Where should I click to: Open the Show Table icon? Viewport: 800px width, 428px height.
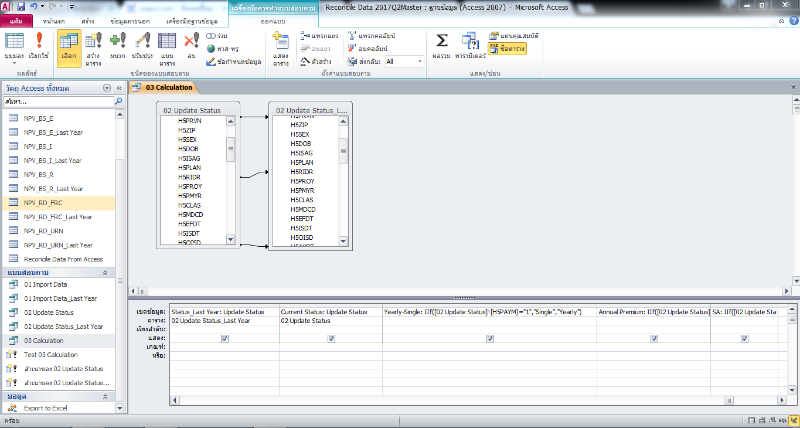(281, 46)
